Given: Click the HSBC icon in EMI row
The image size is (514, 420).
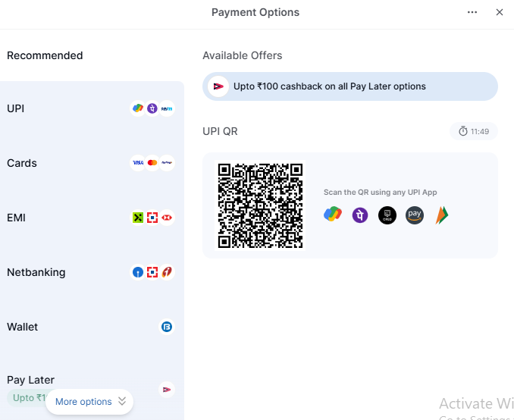Looking at the screenshot, I should click(x=167, y=218).
